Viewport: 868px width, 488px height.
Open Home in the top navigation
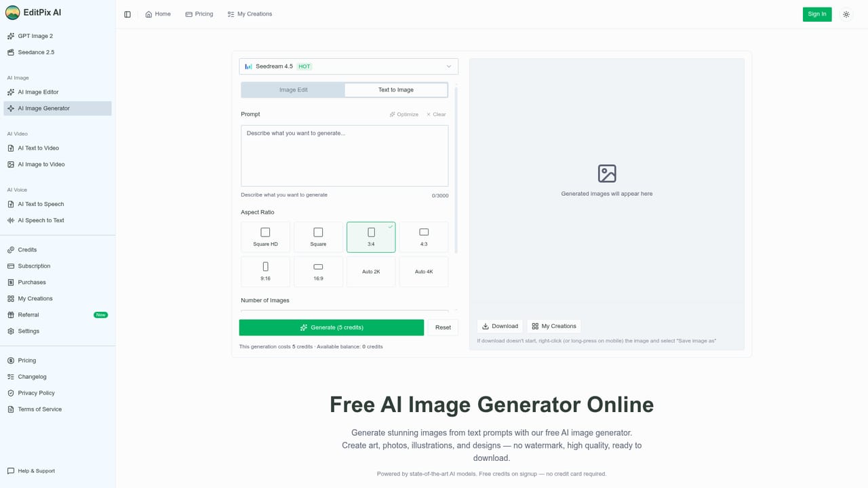(158, 14)
